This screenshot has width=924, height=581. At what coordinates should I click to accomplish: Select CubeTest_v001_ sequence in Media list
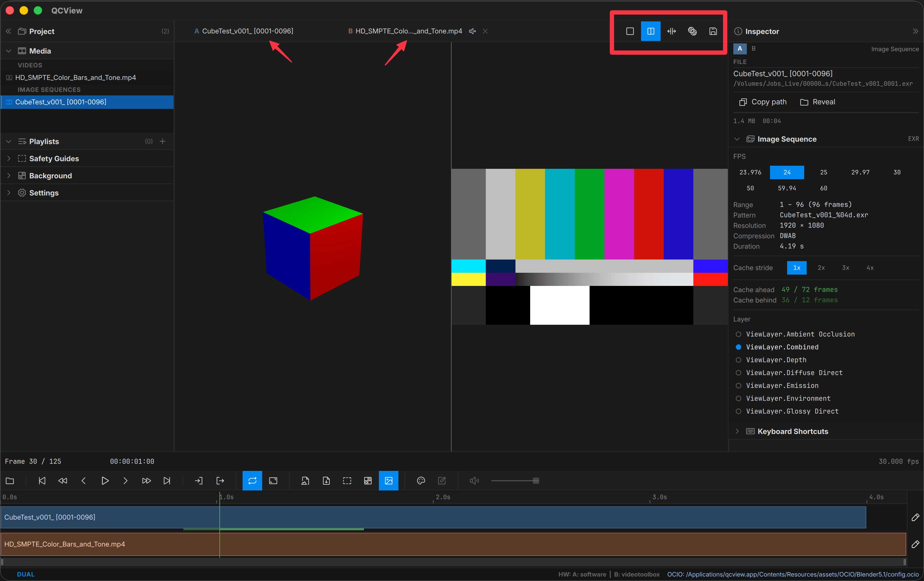(x=87, y=102)
